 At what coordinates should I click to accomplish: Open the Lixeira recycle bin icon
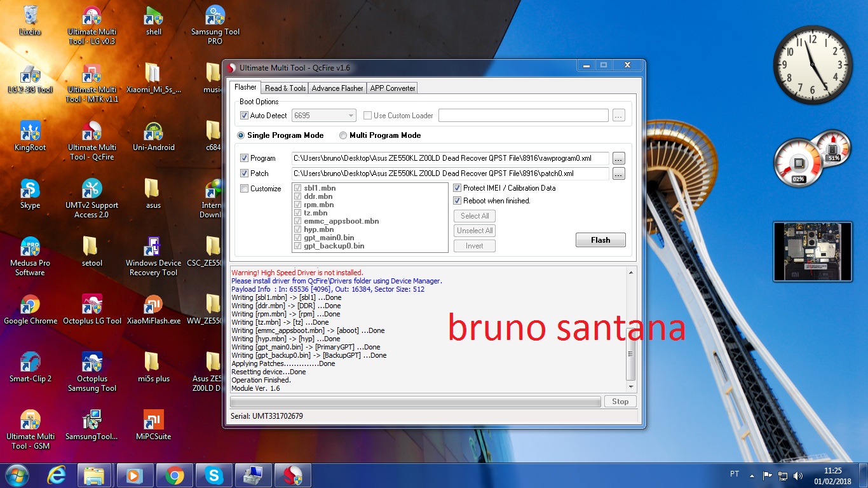[x=30, y=20]
